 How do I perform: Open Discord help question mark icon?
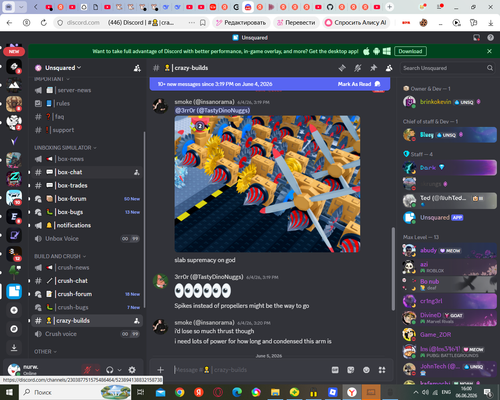(490, 38)
